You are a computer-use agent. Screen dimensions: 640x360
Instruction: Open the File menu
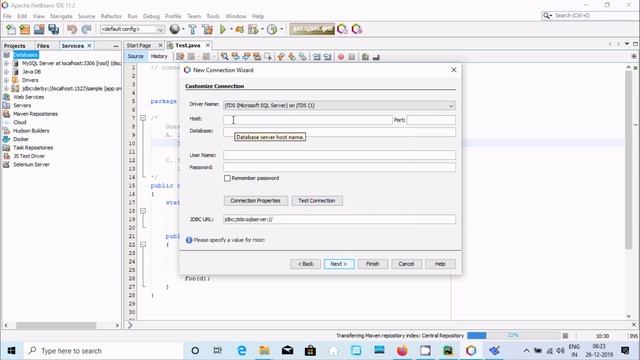coord(7,16)
